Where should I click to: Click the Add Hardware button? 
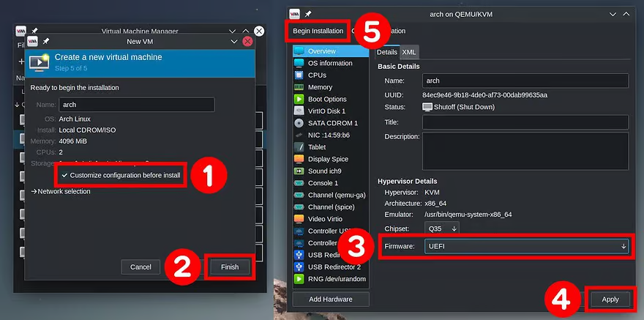[331, 299]
